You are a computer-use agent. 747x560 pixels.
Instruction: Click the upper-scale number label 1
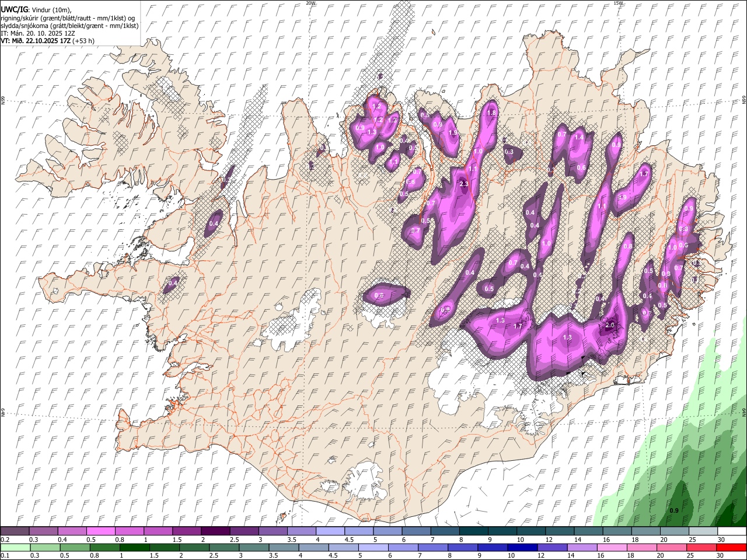coord(145,540)
